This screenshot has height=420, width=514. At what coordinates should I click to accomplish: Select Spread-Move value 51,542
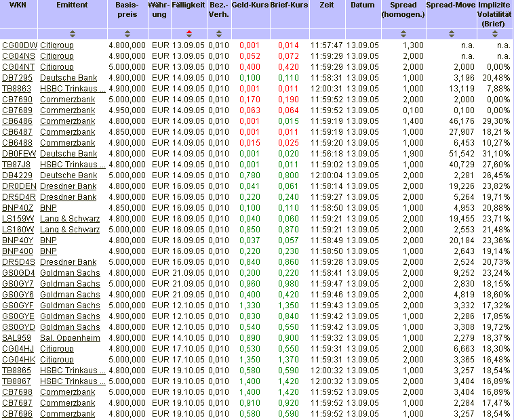click(x=462, y=153)
